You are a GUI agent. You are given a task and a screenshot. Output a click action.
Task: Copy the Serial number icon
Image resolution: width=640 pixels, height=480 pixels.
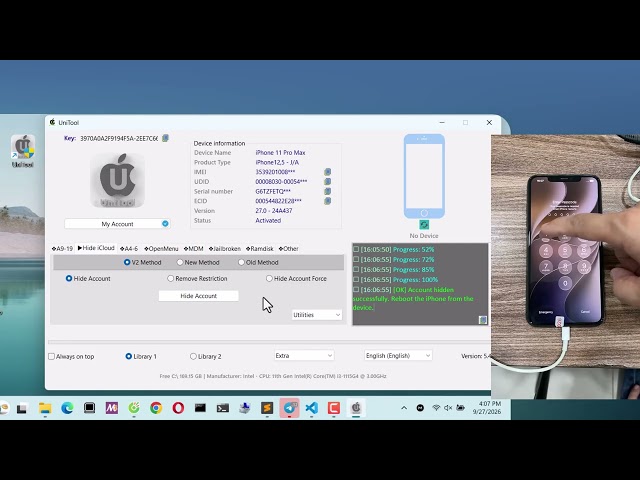click(x=327, y=191)
